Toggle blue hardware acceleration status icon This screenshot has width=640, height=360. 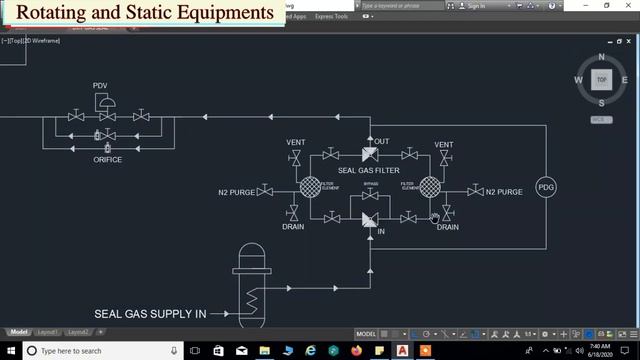(x=589, y=334)
